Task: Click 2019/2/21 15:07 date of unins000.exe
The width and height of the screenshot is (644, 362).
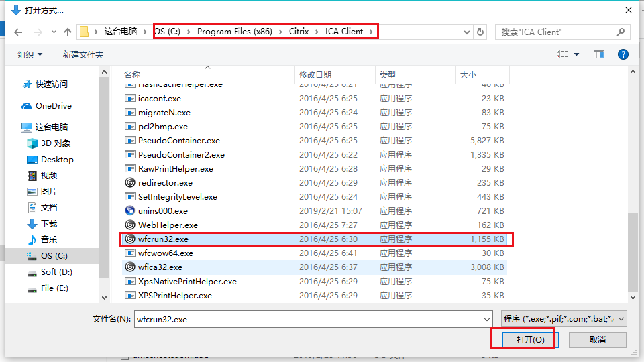Action: coord(331,211)
